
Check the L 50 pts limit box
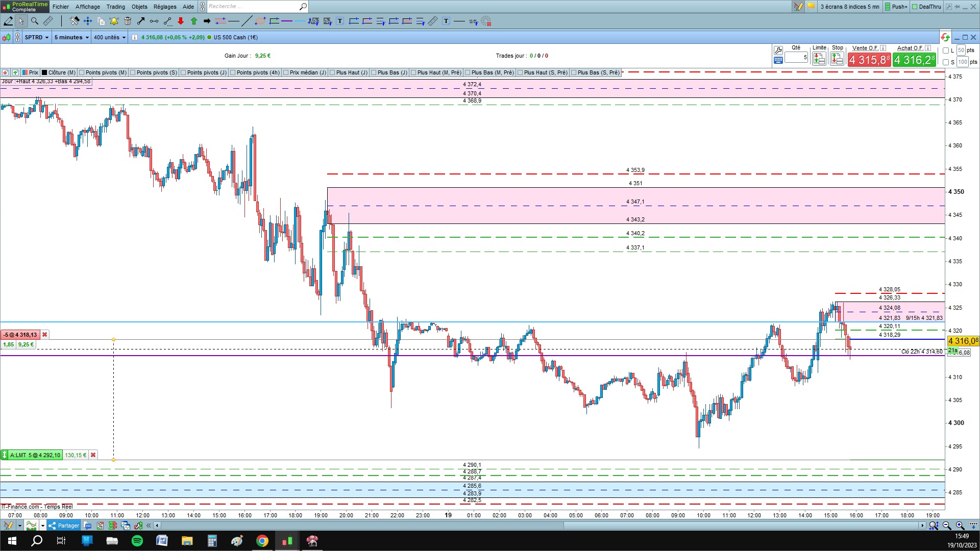coord(946,51)
